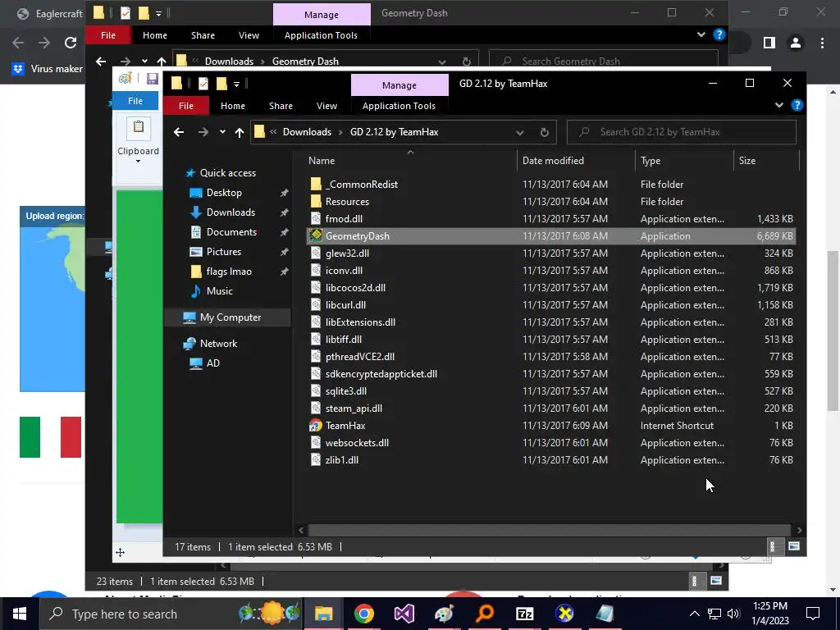
Task: Switch to Share tab in GD 2.12 window
Action: [x=281, y=106]
